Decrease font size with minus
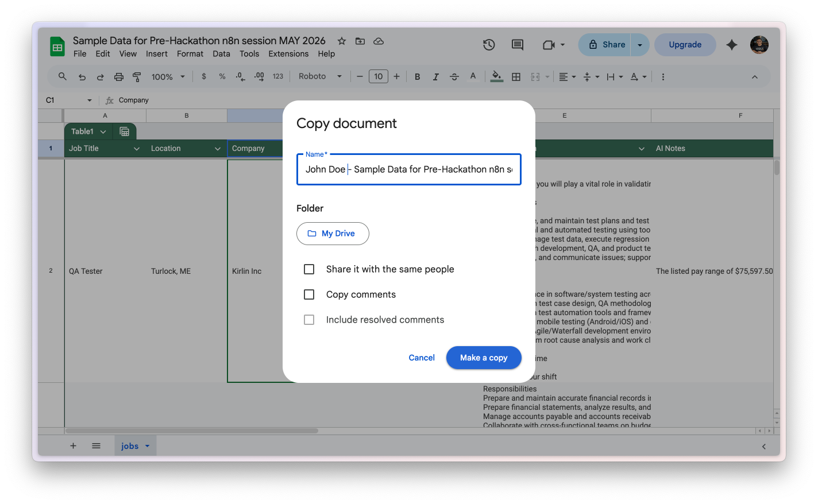This screenshot has height=504, width=818. pyautogui.click(x=360, y=76)
